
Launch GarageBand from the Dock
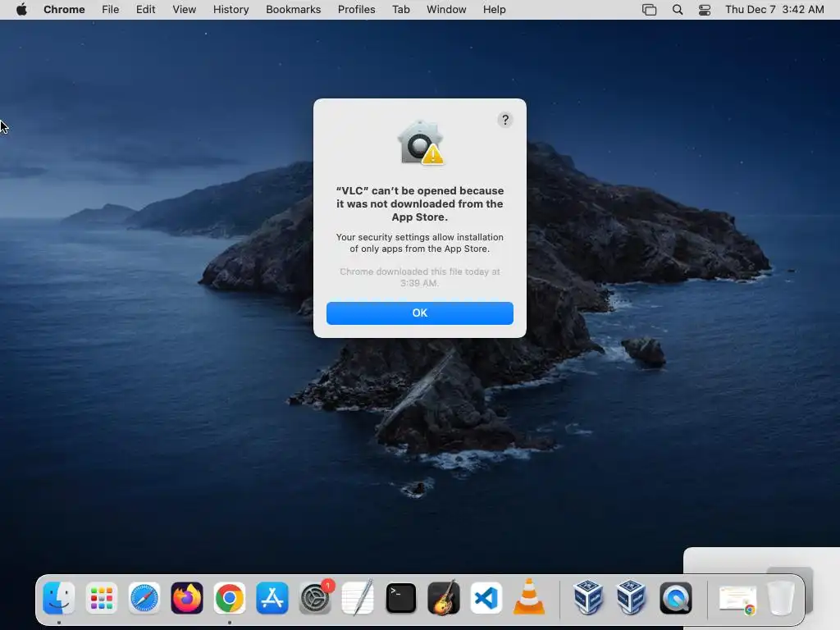(444, 598)
